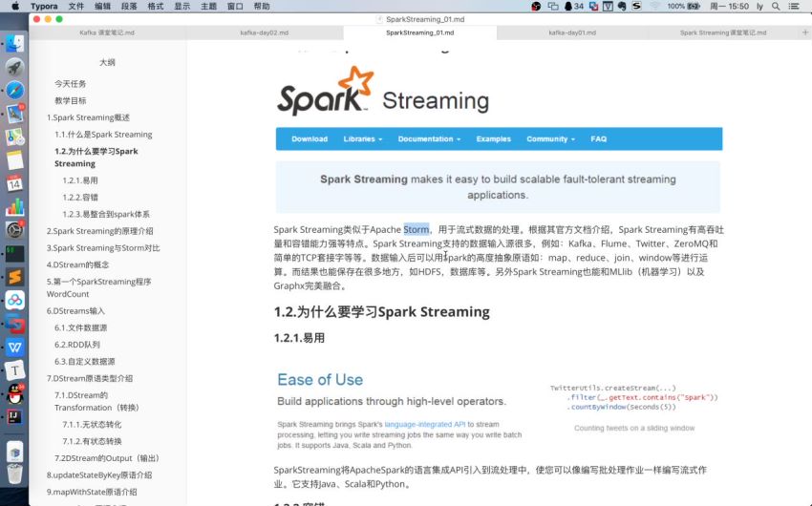Open QQ penguin icon in Dock
Screen dimensions: 812x506
14,394
